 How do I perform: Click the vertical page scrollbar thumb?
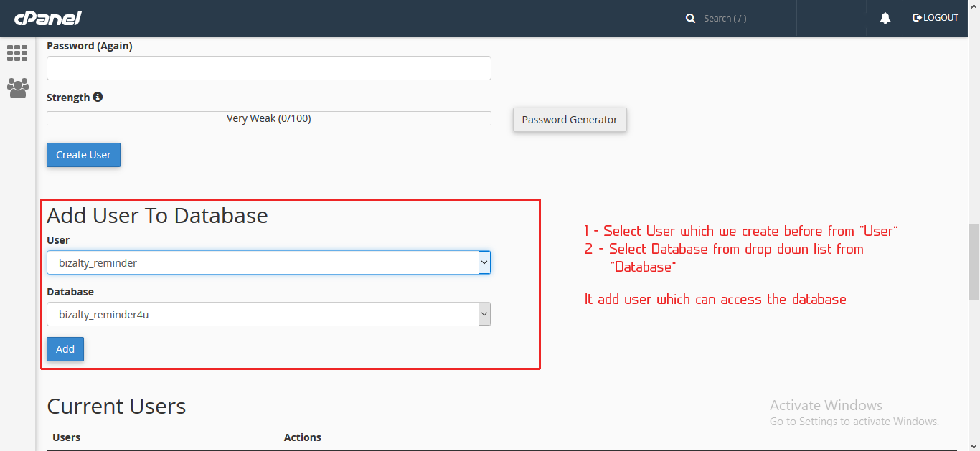[x=974, y=261]
